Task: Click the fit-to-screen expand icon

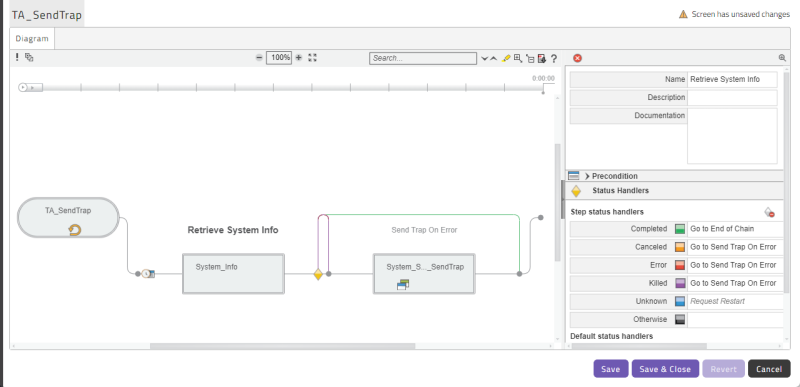Action: [313, 58]
